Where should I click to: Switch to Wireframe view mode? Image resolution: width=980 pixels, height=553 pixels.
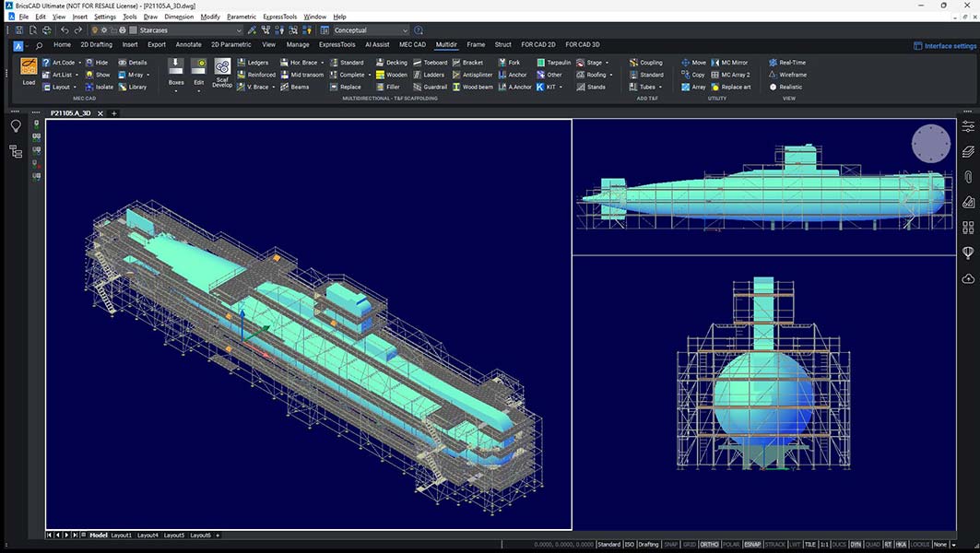[x=789, y=74]
